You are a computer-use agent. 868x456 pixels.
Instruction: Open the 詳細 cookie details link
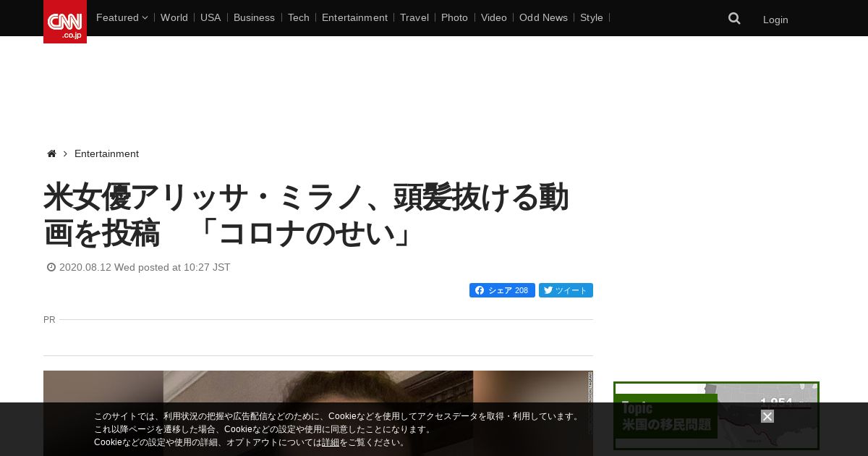pos(331,442)
